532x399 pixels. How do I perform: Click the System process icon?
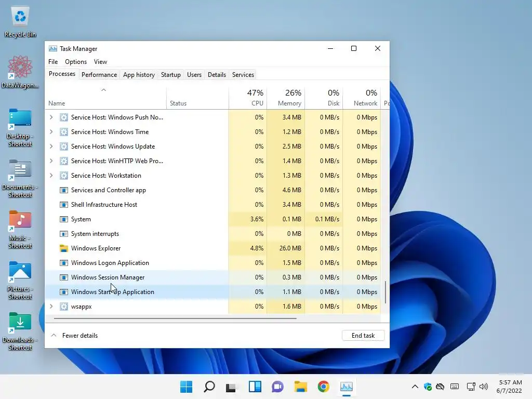tap(63, 219)
